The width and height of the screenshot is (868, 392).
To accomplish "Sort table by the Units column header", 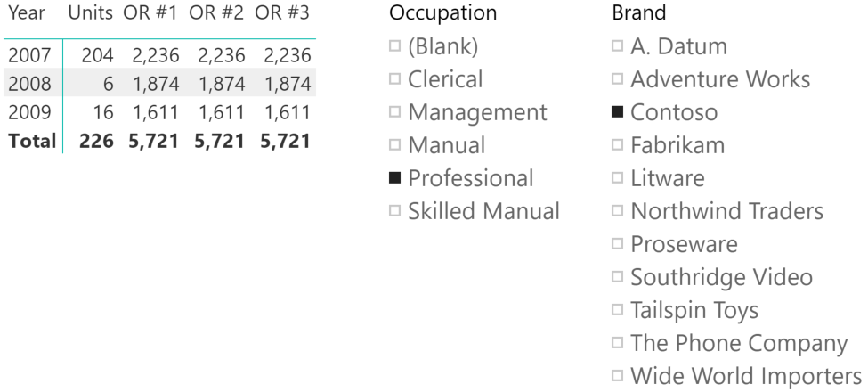I will [91, 12].
